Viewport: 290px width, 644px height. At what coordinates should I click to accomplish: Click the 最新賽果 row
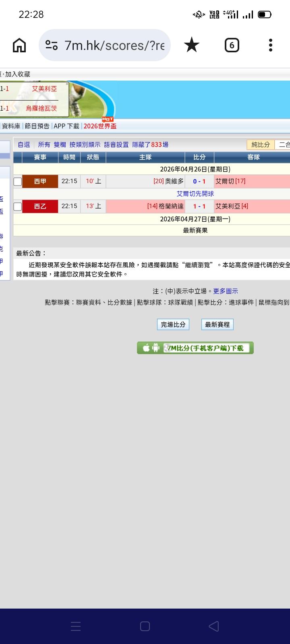195,230
